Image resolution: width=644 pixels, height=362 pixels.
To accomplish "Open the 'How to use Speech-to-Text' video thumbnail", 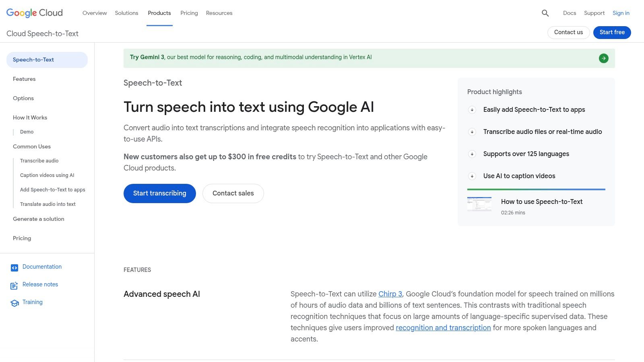I will [x=479, y=204].
